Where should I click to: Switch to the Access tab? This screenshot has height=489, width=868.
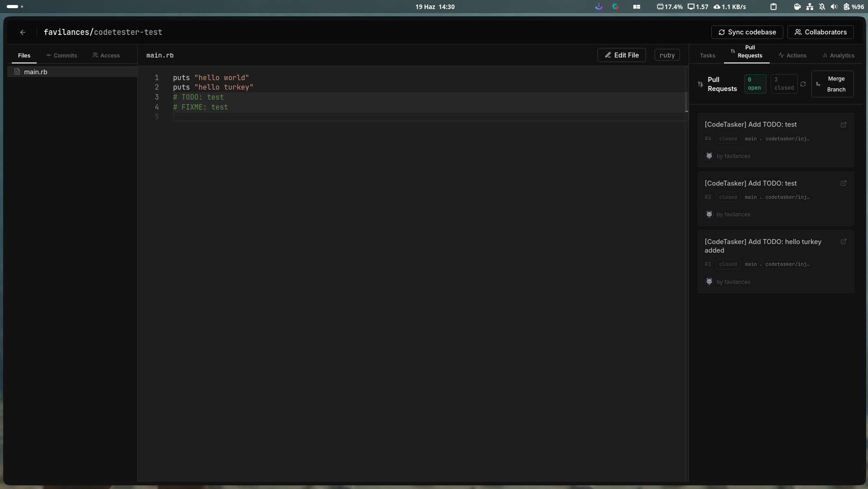click(106, 55)
